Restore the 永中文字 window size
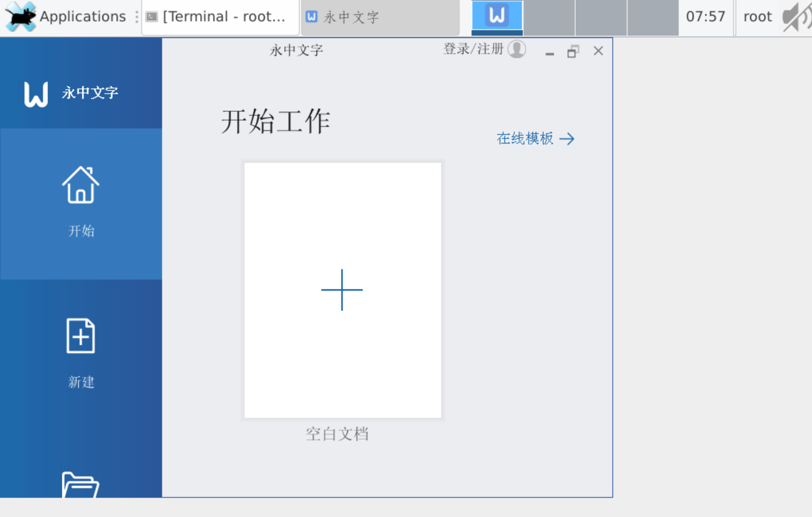The image size is (812, 517). 573,51
